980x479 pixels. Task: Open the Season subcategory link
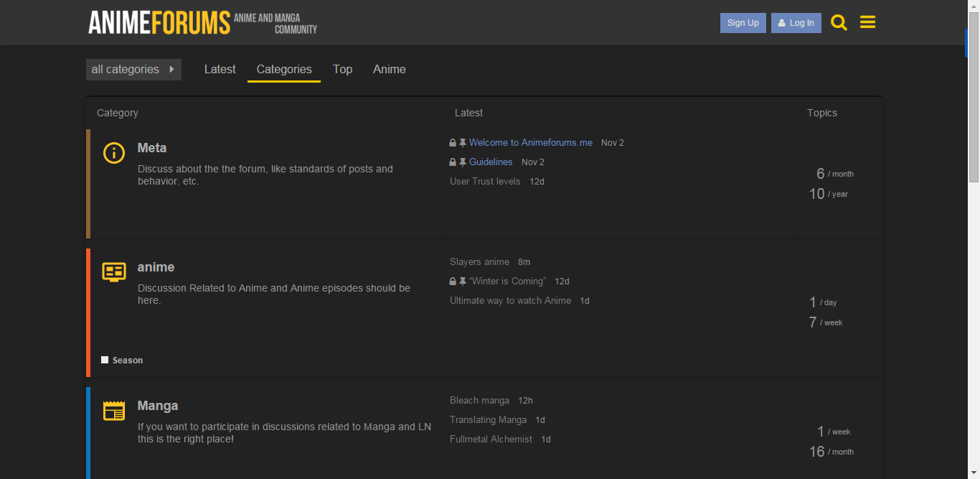click(x=128, y=361)
